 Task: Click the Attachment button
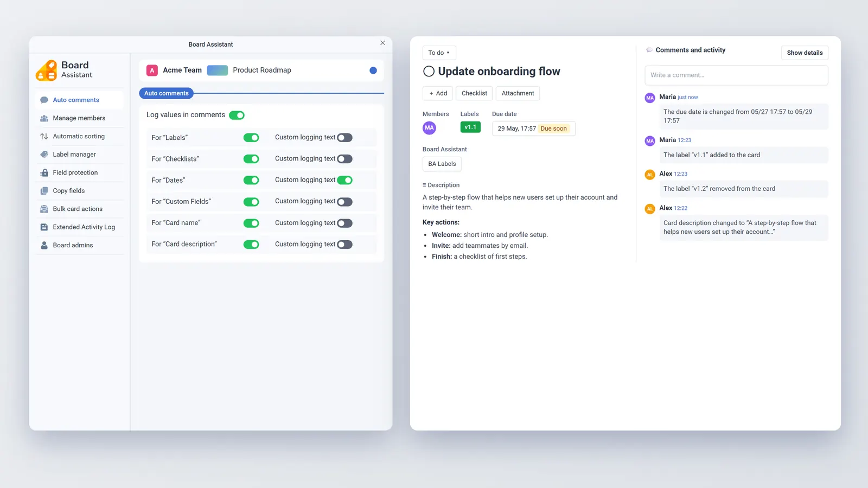518,93
